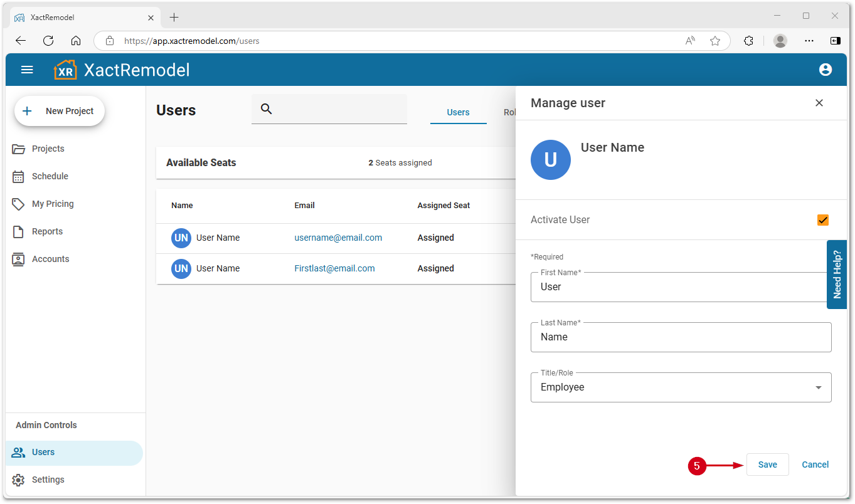The image size is (855, 504).
Task: Open Settings under Admin Controls
Action: [48, 480]
